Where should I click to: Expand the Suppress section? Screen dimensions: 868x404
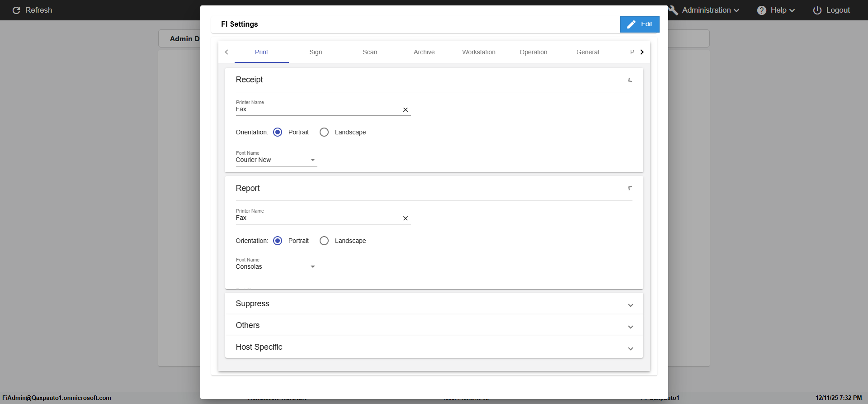point(630,305)
